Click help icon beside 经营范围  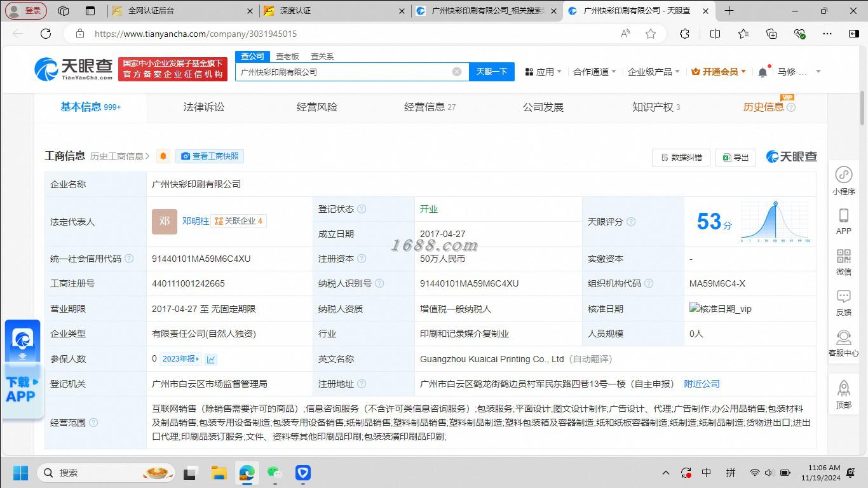point(93,423)
